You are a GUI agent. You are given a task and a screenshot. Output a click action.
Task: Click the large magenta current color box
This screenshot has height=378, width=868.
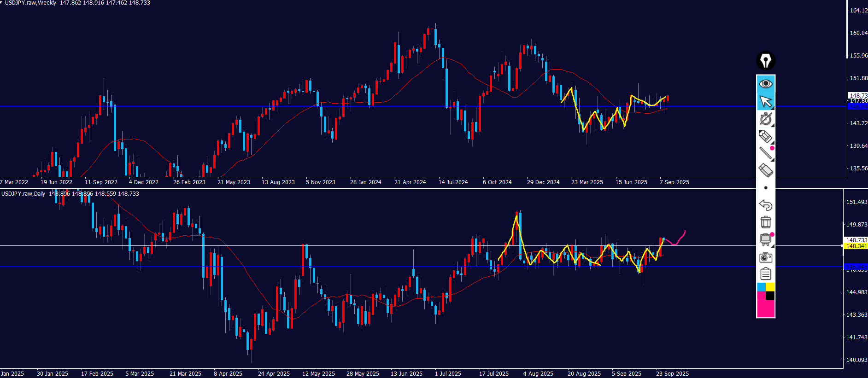tap(765, 308)
